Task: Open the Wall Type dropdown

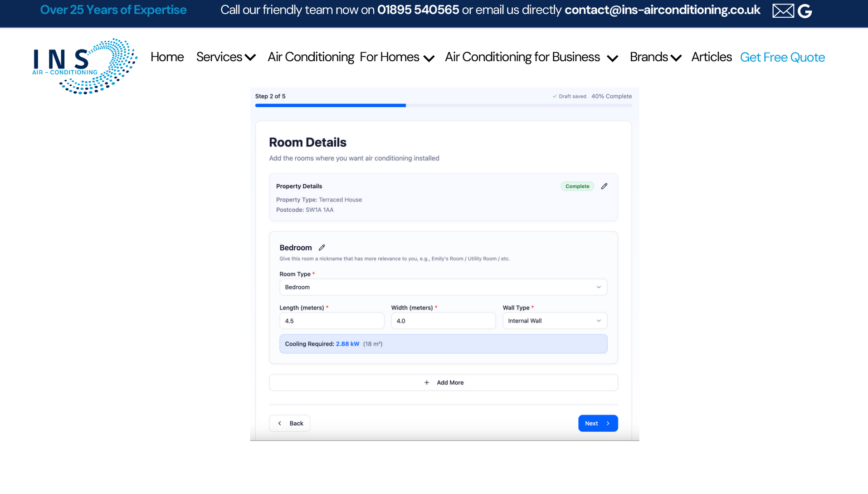Action: pyautogui.click(x=555, y=321)
